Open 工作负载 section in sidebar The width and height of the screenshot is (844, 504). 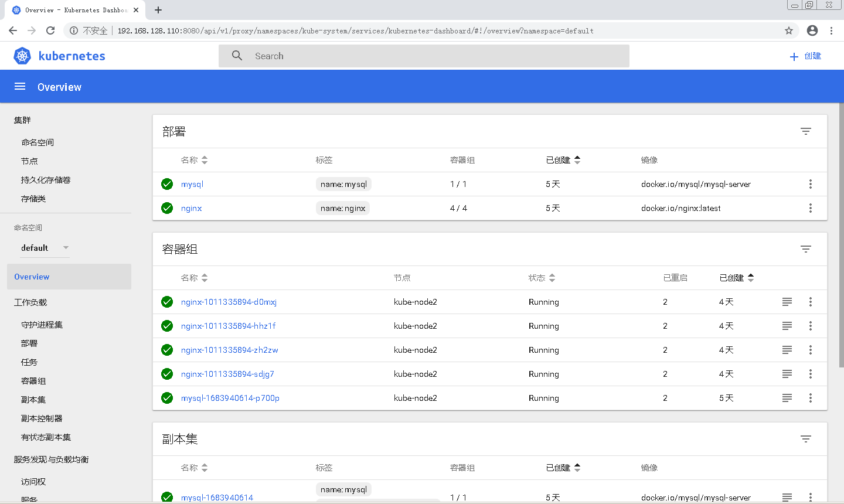click(x=30, y=302)
